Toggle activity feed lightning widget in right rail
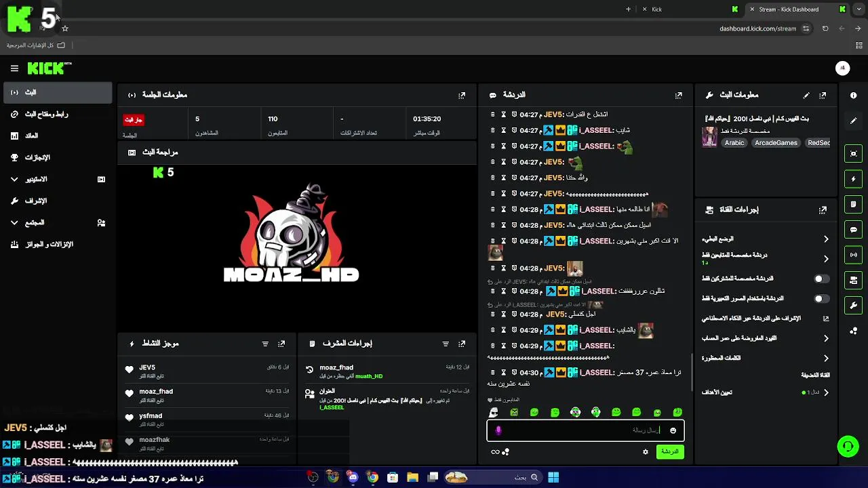This screenshot has height=488, width=868. click(x=854, y=179)
